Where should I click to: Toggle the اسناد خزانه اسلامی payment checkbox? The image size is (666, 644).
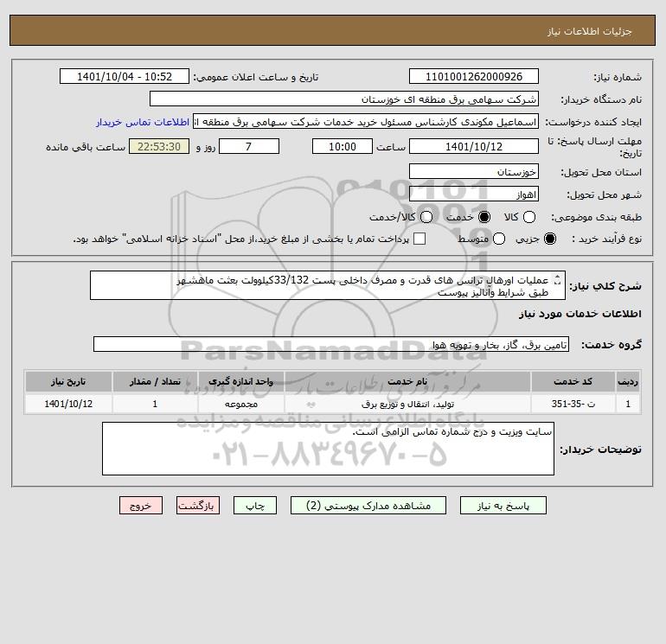click(x=419, y=239)
